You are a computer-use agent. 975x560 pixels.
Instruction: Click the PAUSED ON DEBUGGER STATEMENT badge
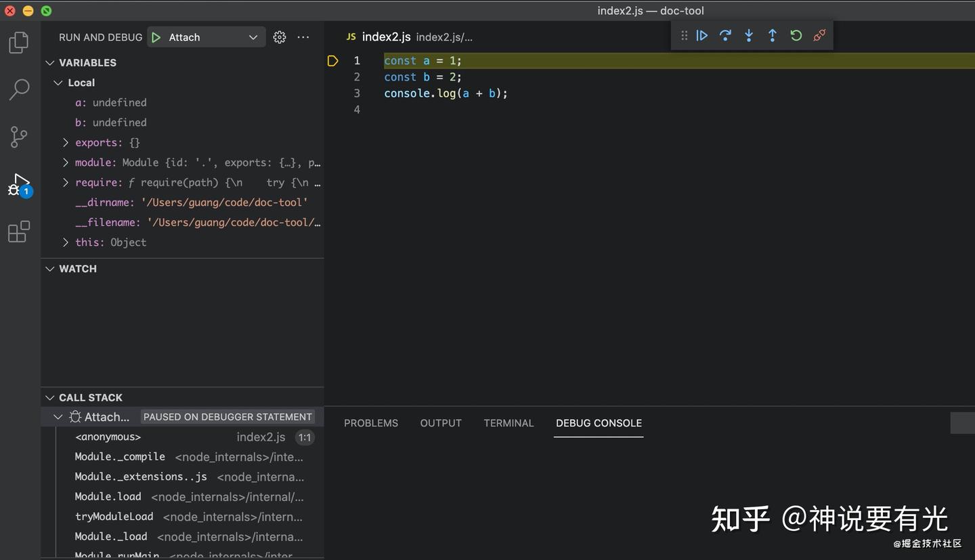click(x=227, y=416)
